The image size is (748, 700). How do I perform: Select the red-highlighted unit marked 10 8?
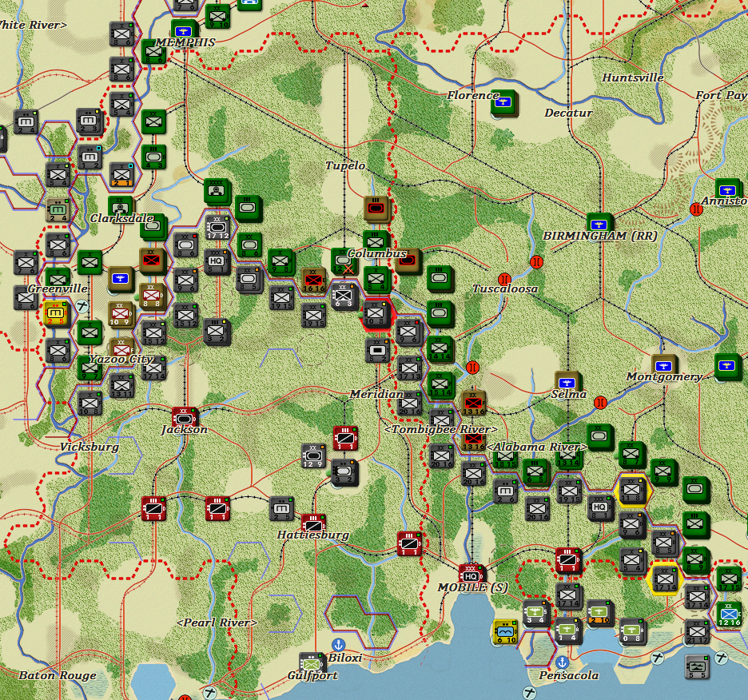click(x=376, y=313)
